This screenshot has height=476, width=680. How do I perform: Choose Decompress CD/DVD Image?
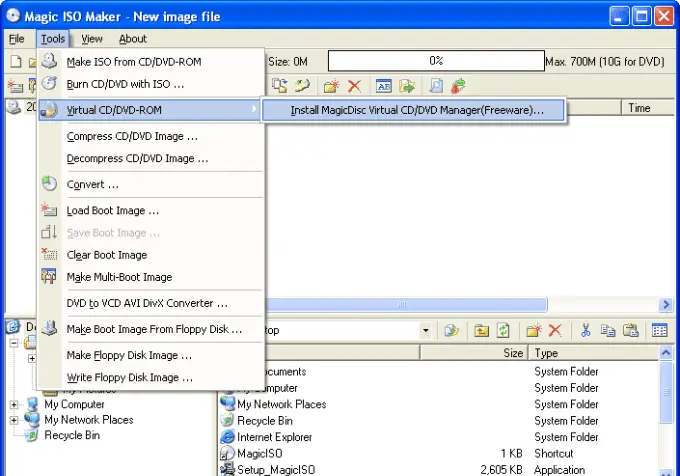pos(151,159)
